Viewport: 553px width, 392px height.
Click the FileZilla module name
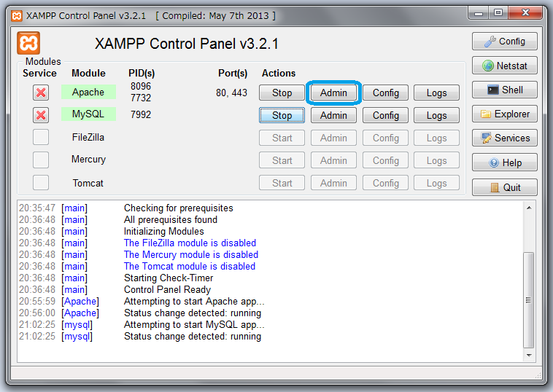click(88, 137)
